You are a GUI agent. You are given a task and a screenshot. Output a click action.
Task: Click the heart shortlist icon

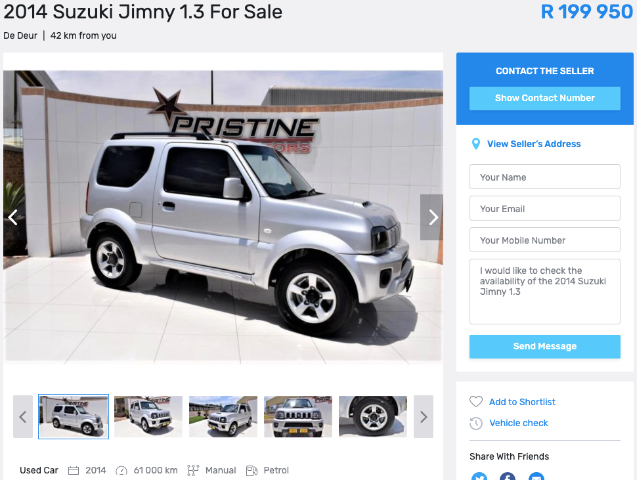[476, 402]
